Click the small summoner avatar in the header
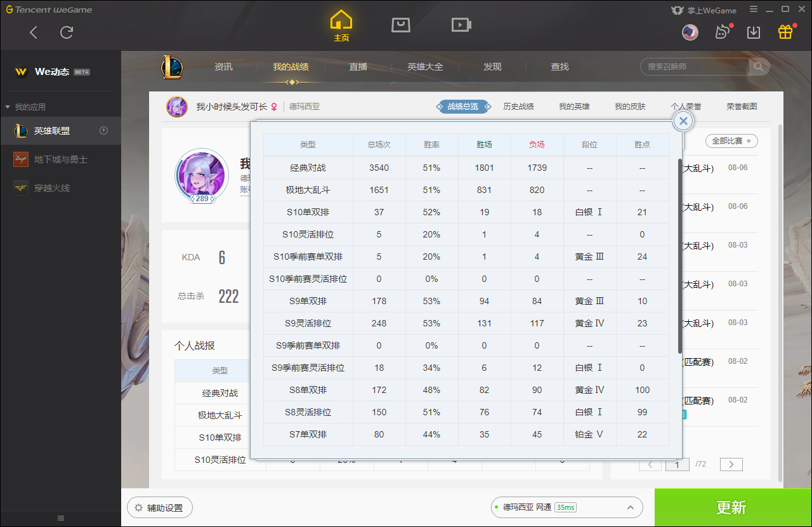Screen dimensions: 812x527 (177, 107)
